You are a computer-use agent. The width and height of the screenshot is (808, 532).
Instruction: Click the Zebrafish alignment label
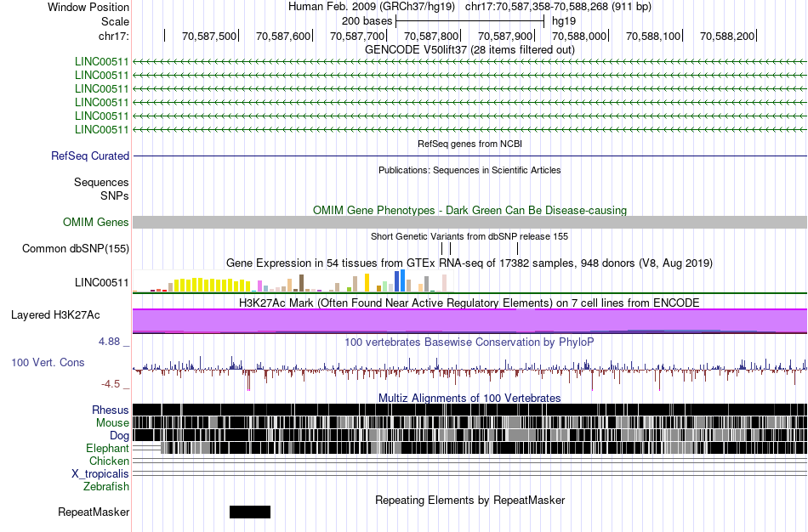tap(106, 487)
